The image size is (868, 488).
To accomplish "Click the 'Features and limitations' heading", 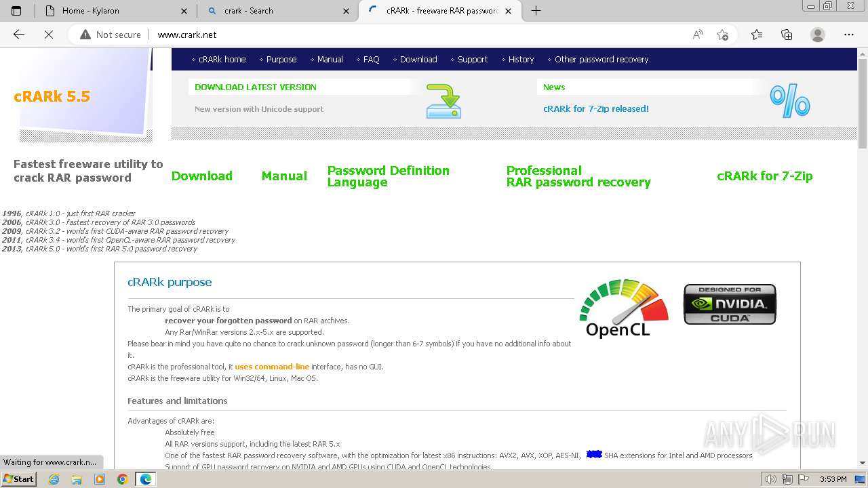I will pos(178,401).
